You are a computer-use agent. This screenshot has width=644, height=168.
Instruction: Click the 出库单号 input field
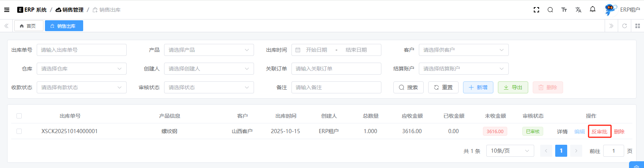click(81, 50)
